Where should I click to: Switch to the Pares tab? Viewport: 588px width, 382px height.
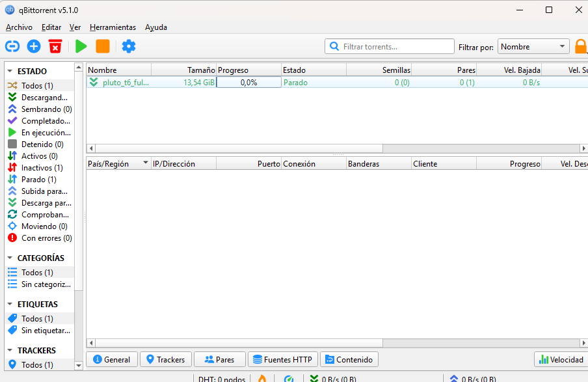[220, 359]
